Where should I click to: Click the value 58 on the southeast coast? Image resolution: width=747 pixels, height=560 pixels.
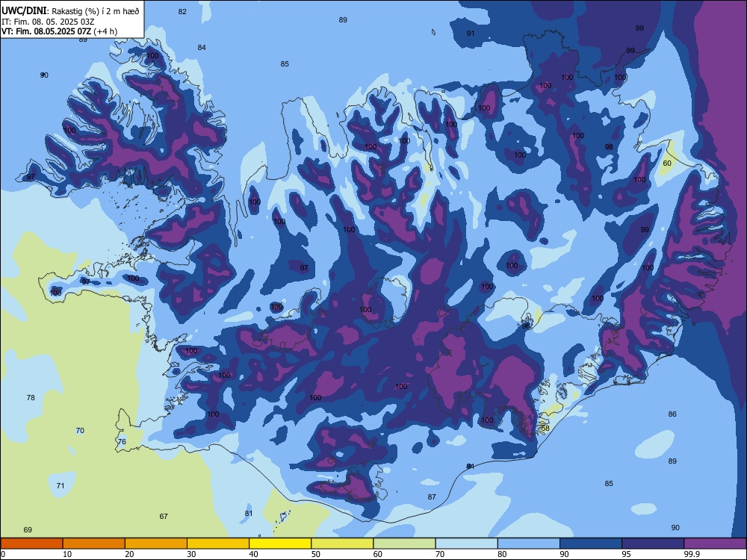[545, 428]
